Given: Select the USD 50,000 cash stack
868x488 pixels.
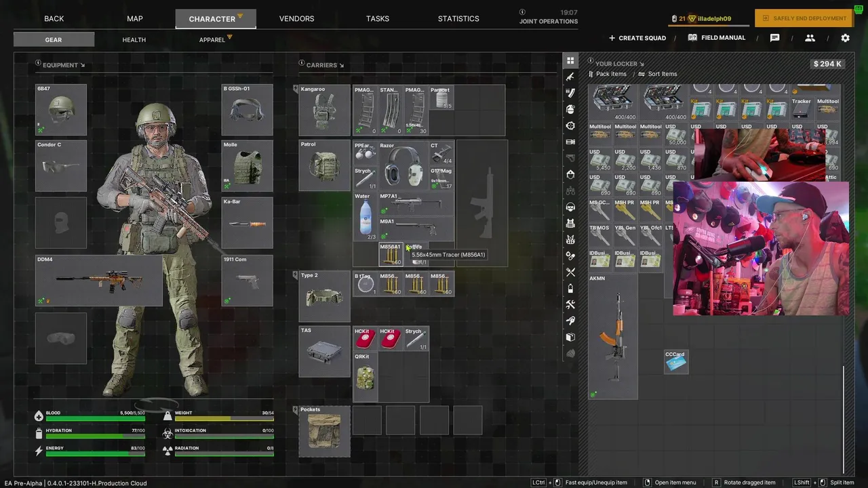Looking at the screenshot, I should [x=676, y=135].
